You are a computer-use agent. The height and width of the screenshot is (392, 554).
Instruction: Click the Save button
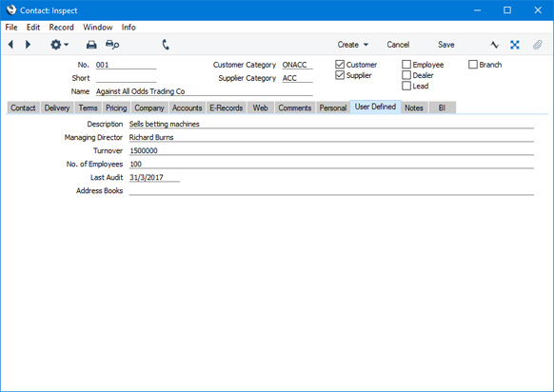tap(445, 45)
